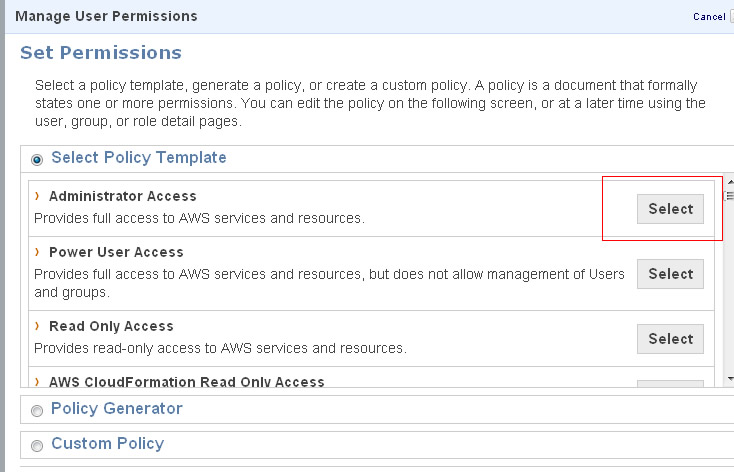Cancel the Manage User Permissions dialog
This screenshot has height=472, width=734.
coord(708,17)
